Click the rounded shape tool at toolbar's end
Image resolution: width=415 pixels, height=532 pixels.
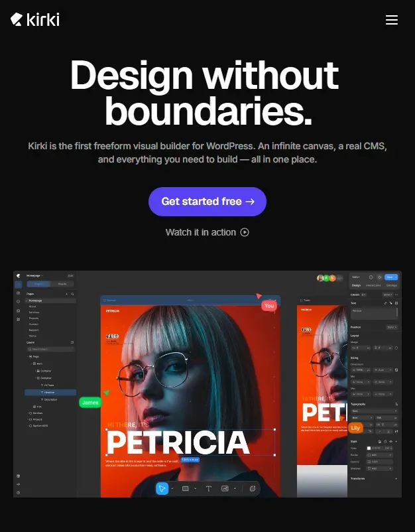point(253,489)
